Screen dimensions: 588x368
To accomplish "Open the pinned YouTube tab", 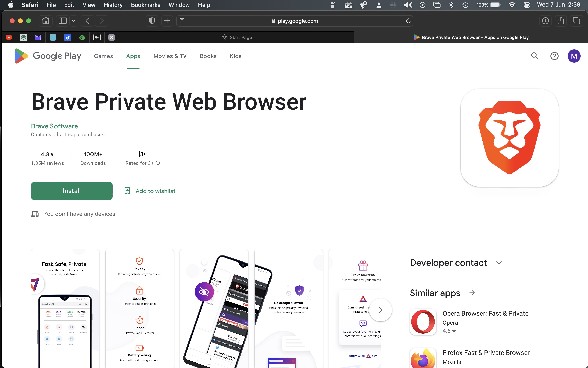I will (9, 37).
